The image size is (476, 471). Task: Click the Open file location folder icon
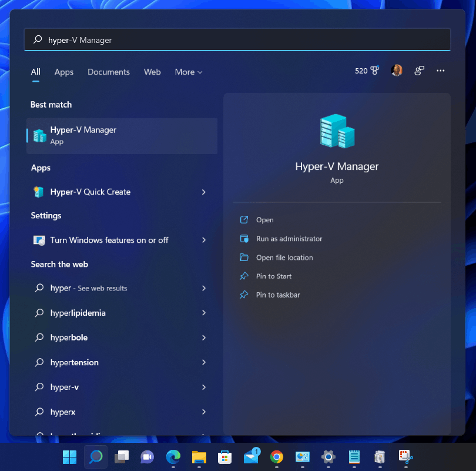pyautogui.click(x=244, y=258)
